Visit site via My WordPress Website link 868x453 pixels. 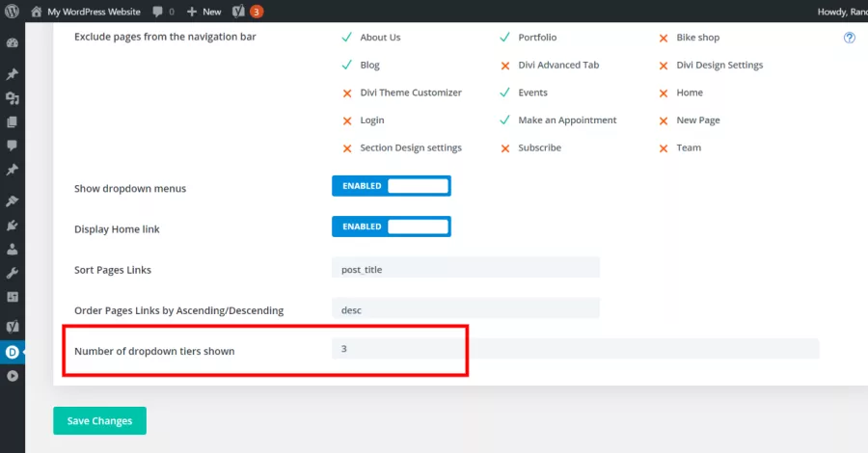[x=85, y=11]
